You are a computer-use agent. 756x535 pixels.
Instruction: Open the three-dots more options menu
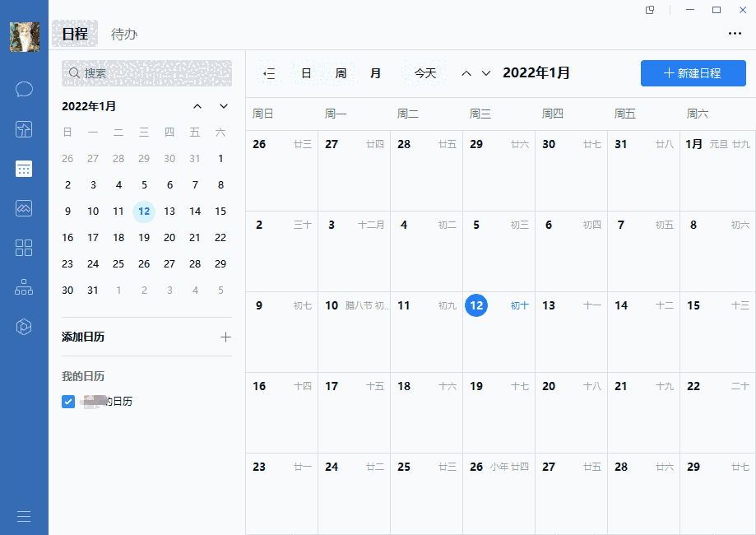[735, 34]
